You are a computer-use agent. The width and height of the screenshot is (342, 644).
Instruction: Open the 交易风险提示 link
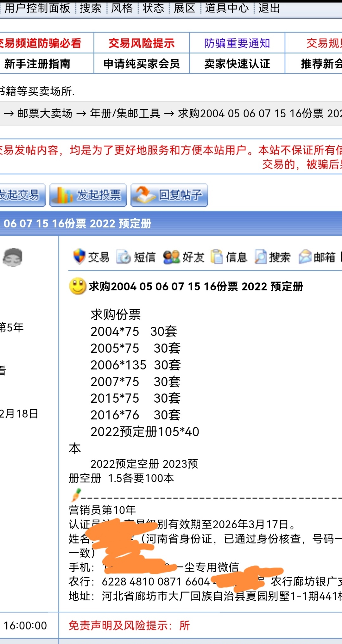142,43
